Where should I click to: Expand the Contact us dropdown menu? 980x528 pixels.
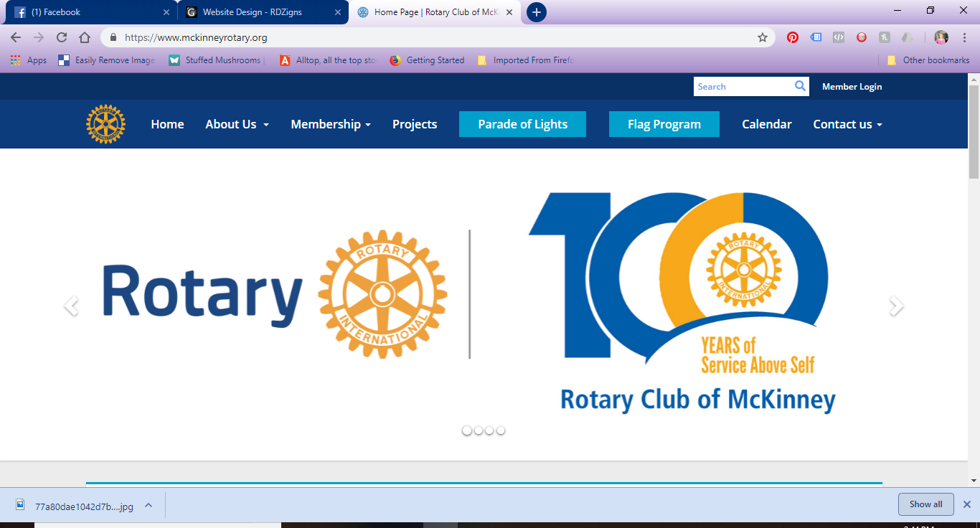(847, 124)
